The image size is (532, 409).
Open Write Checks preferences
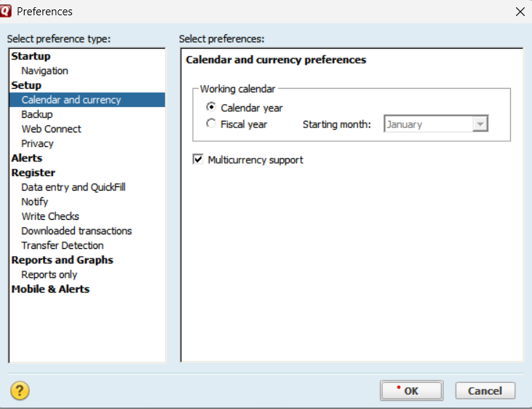[x=50, y=217]
